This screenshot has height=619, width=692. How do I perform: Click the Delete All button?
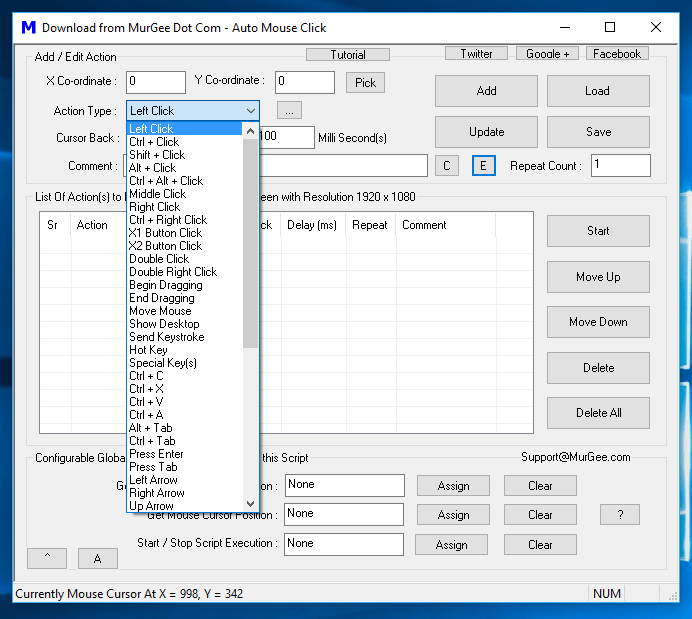click(598, 413)
